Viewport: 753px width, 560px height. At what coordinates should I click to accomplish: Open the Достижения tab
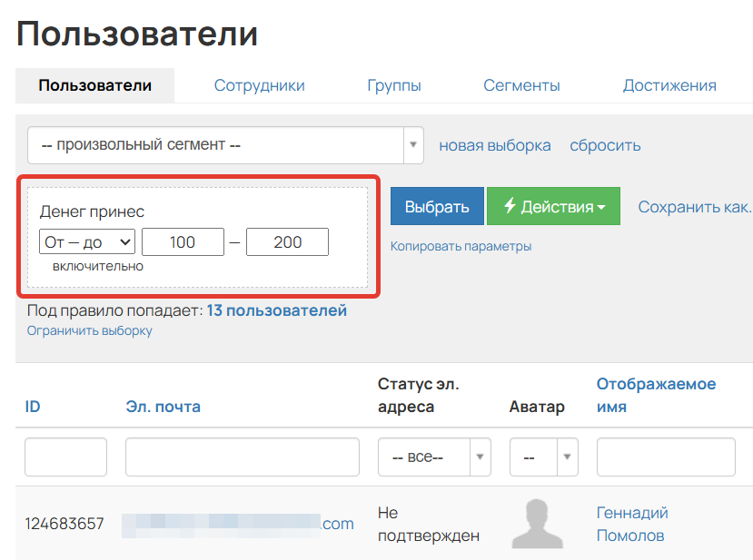(x=669, y=85)
